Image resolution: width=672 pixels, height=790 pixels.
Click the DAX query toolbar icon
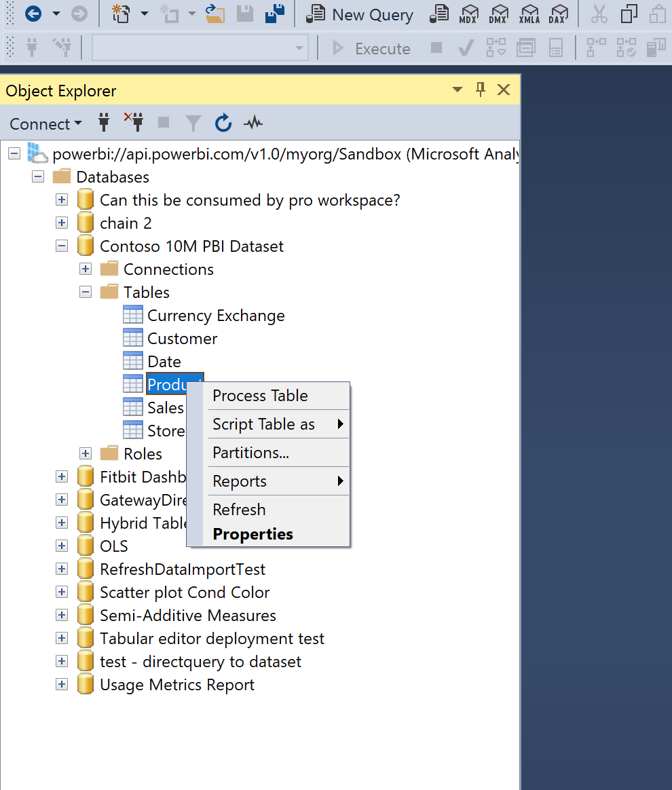click(x=559, y=14)
